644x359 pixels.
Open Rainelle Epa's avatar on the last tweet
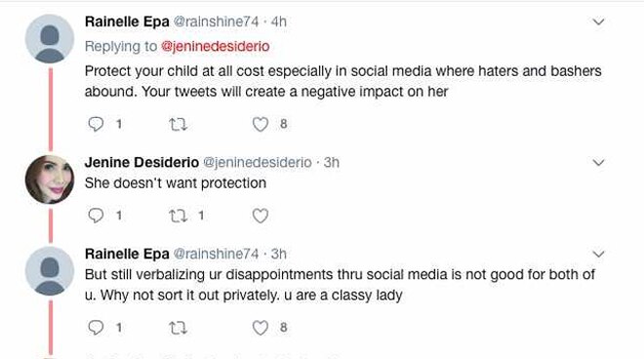coord(50,271)
